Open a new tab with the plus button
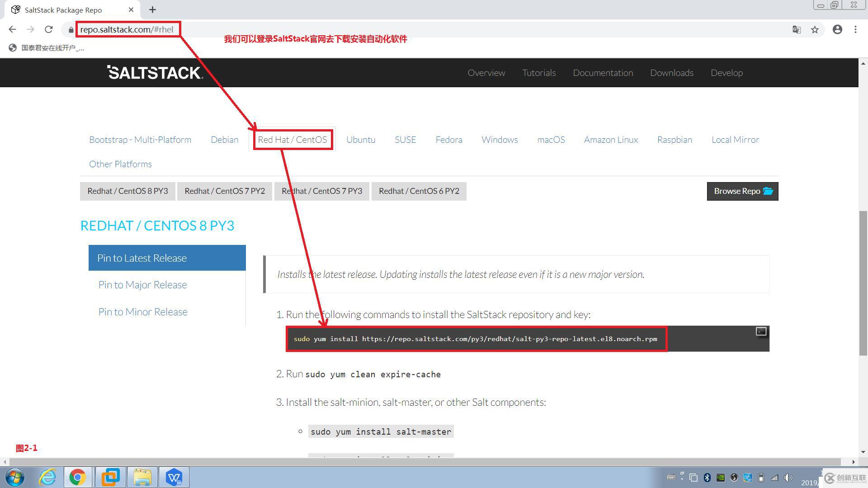 click(153, 9)
